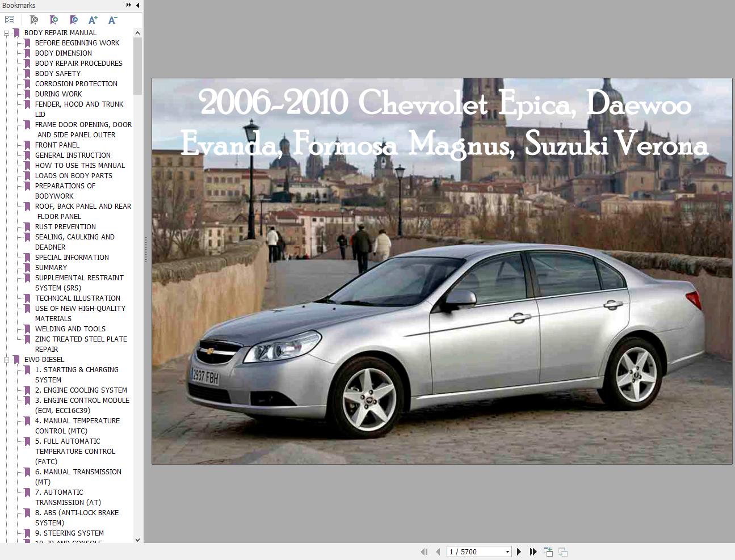Open HOW TO USE THIS MANUAL bookmark
The height and width of the screenshot is (560, 735).
point(80,166)
